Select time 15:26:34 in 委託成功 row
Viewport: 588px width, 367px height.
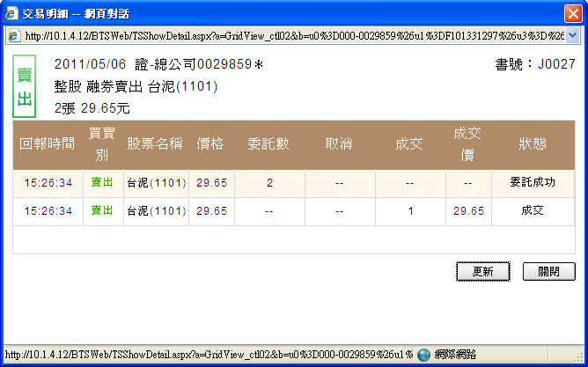48,183
